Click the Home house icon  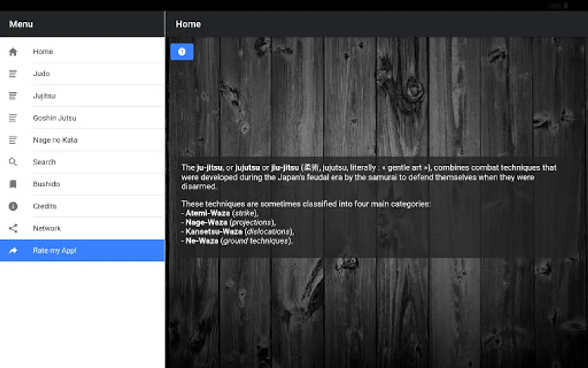(x=13, y=52)
